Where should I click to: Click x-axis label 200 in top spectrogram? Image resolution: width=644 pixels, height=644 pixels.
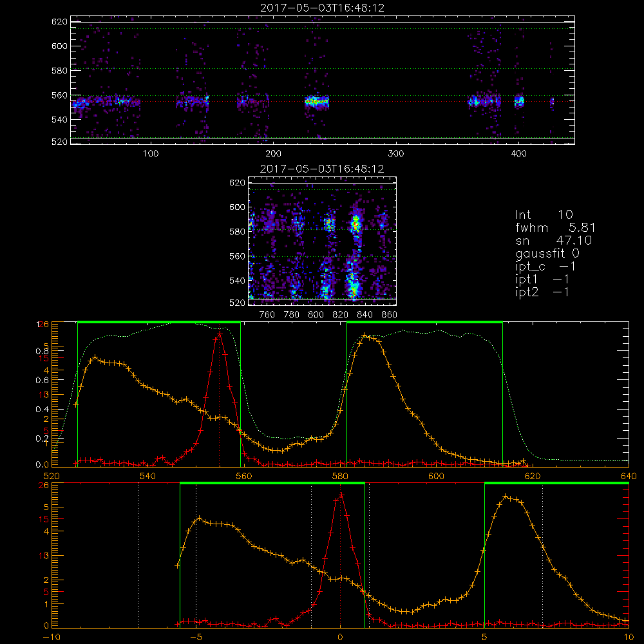(x=273, y=153)
